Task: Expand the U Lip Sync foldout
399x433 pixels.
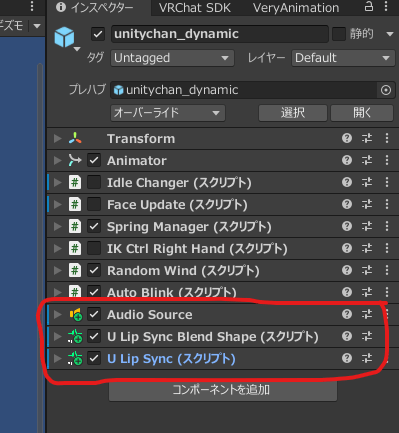Action: click(58, 358)
